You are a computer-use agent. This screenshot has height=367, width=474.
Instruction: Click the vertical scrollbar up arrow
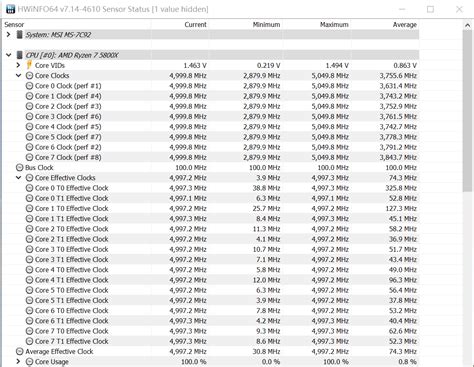pos(467,25)
